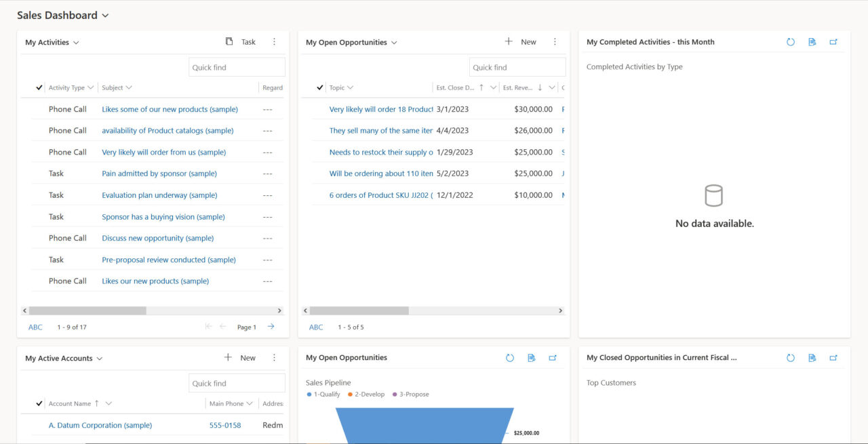The height and width of the screenshot is (444, 868).
Task: Filter activities by ABC jump bar
Action: (35, 326)
